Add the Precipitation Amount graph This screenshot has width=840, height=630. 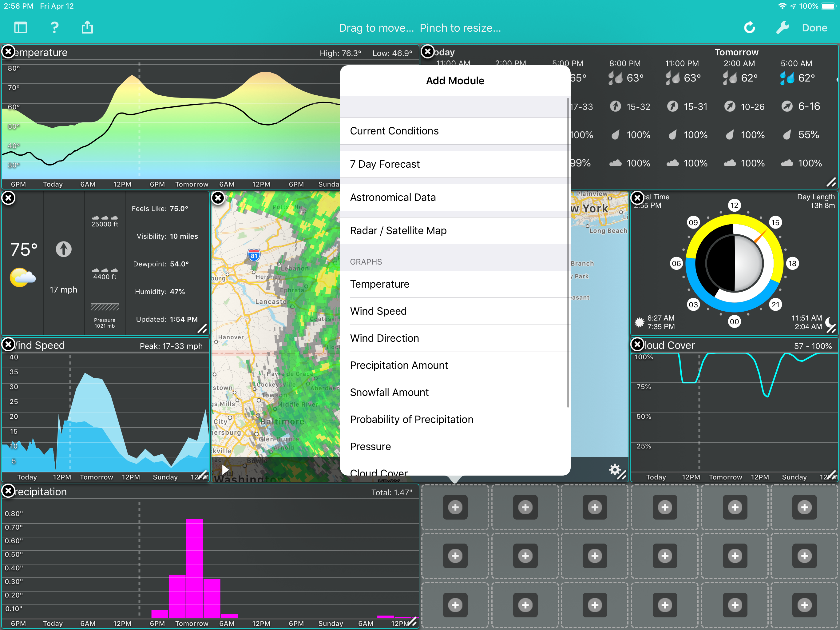coord(455,365)
